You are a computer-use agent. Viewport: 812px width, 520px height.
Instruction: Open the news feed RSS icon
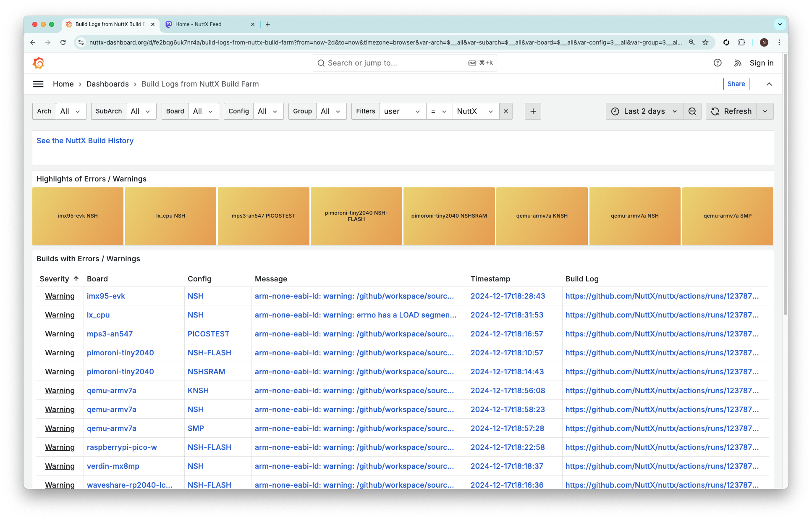pyautogui.click(x=738, y=63)
